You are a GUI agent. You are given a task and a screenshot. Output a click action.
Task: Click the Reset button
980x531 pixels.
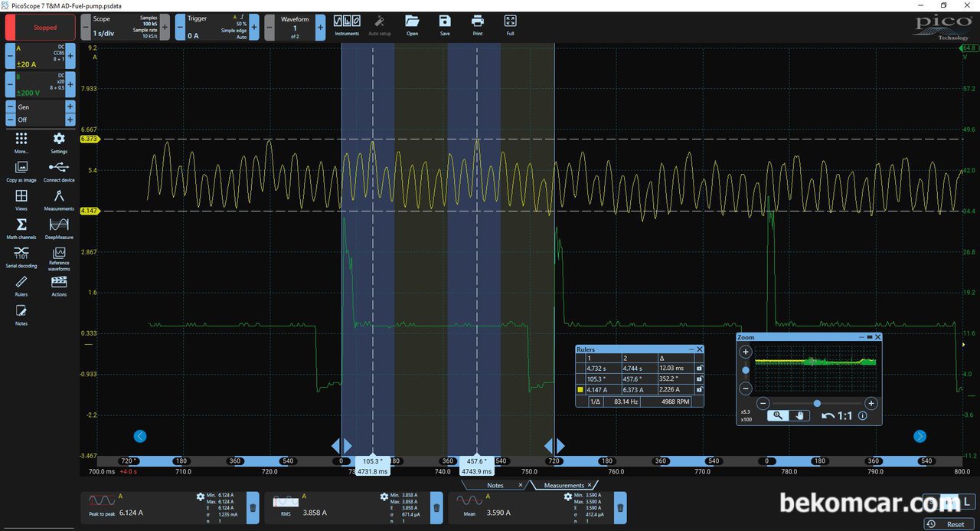click(x=949, y=524)
